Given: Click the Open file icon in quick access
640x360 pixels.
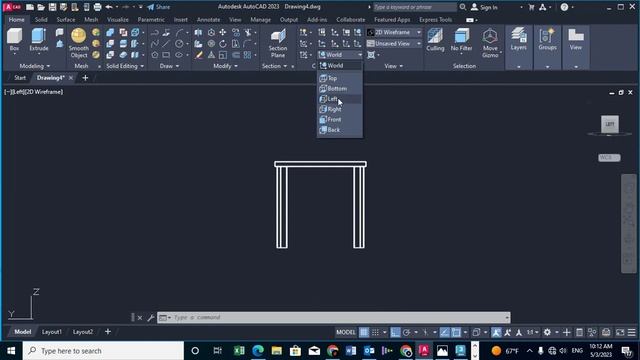Looking at the screenshot, I should [41, 7].
